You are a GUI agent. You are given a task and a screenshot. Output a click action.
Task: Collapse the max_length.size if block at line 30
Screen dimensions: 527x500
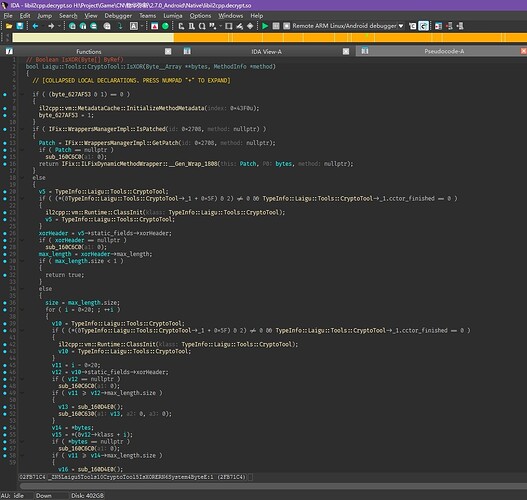pyautogui.click(x=22, y=261)
